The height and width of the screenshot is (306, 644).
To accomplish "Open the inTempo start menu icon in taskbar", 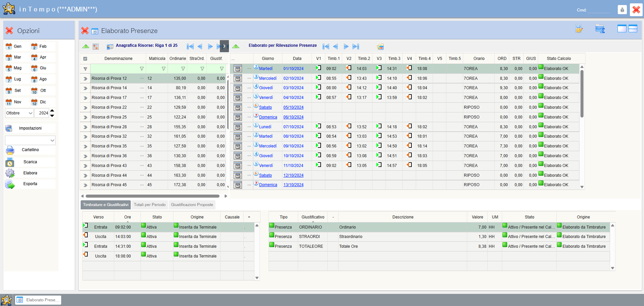I will pos(6,300).
